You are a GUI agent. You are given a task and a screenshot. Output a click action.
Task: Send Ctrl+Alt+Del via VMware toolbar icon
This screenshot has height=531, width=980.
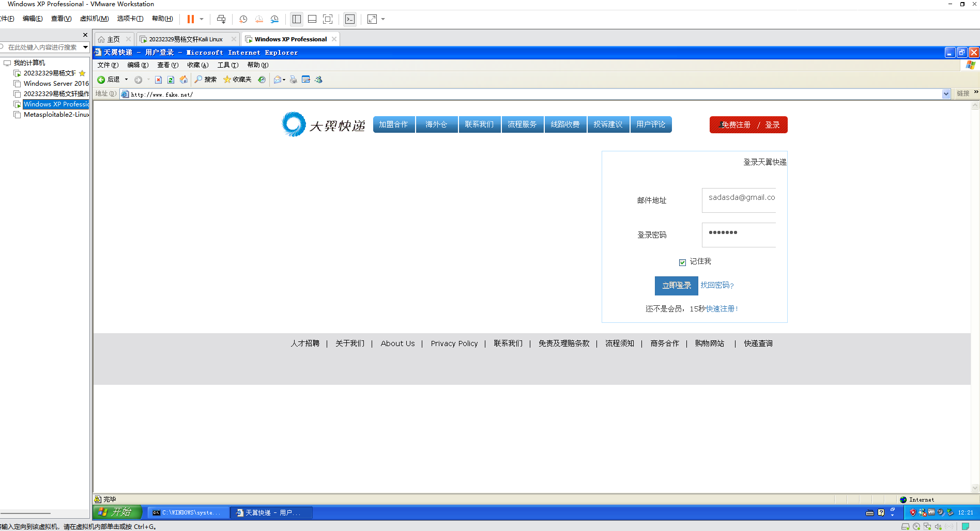click(221, 19)
